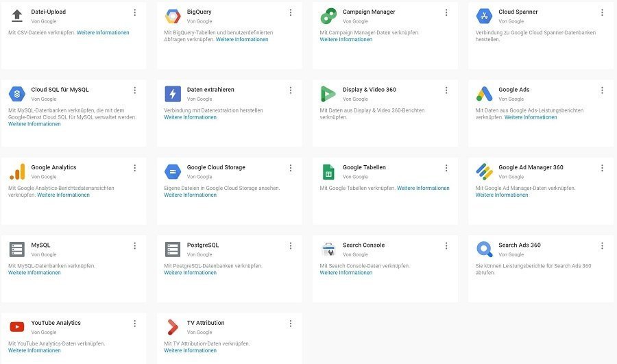Open the Display & Video 360 options menu
This screenshot has width=617, height=364.
pyautogui.click(x=446, y=90)
